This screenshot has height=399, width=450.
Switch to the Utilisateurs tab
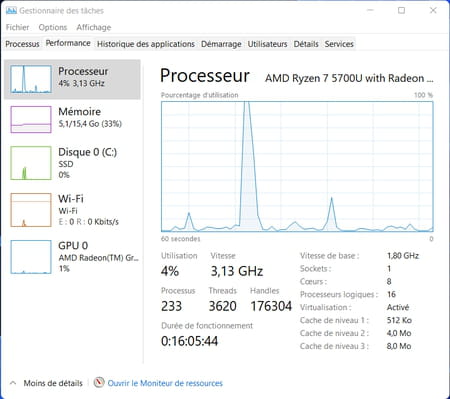267,44
